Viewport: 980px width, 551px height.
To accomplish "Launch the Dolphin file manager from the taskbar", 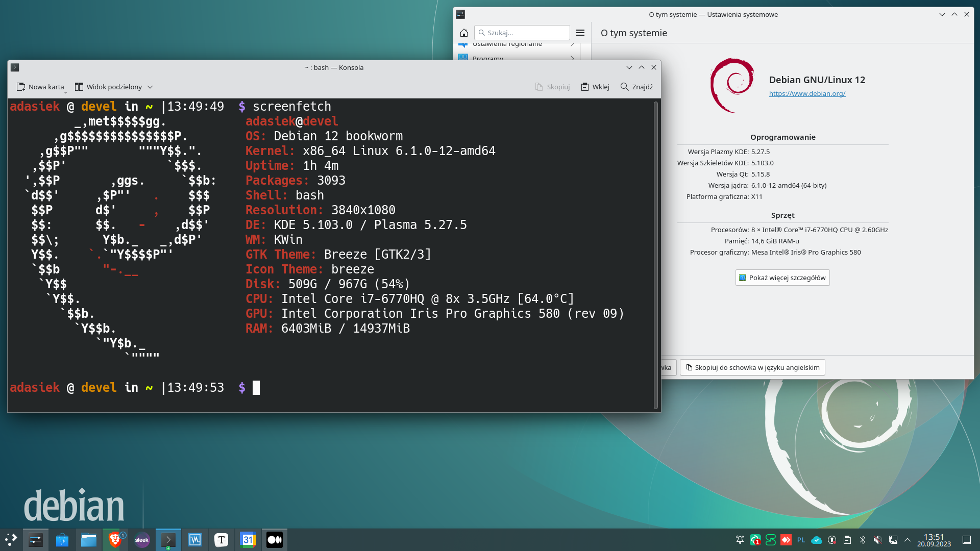I will (89, 540).
